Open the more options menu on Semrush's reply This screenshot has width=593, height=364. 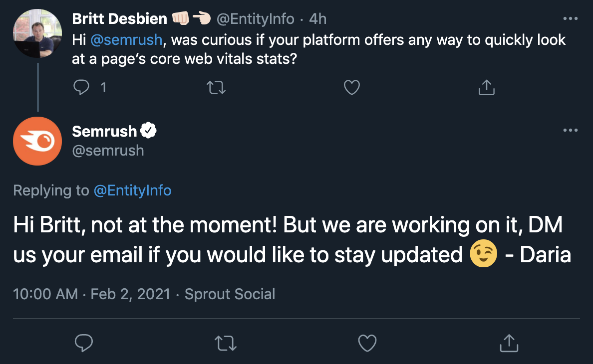570,130
